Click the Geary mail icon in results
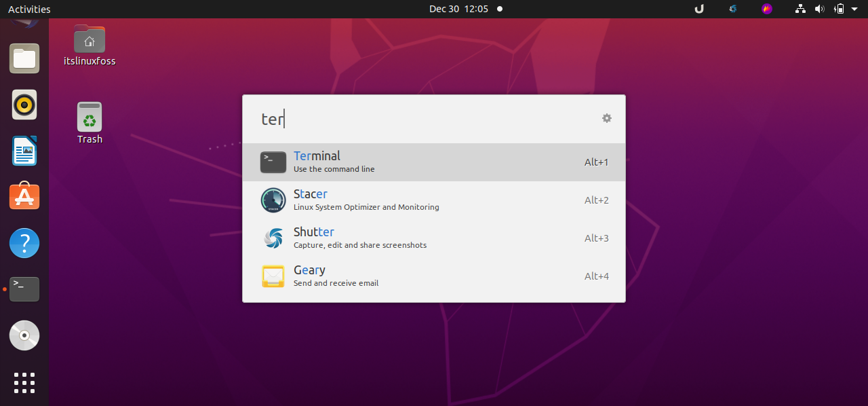Screen dimensions: 868x406 point(273,276)
